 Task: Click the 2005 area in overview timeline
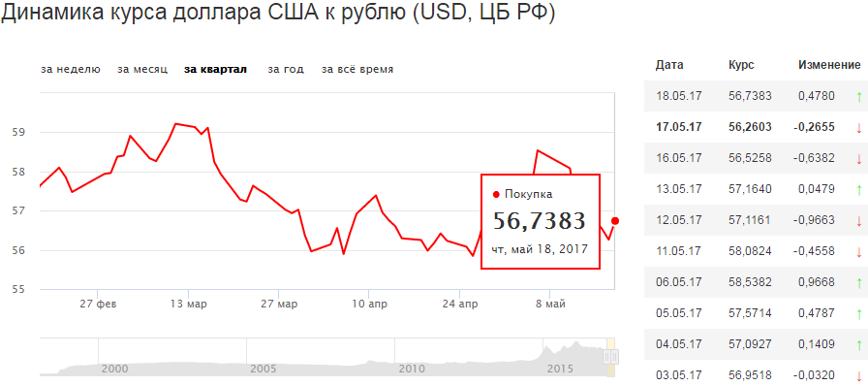262,370
